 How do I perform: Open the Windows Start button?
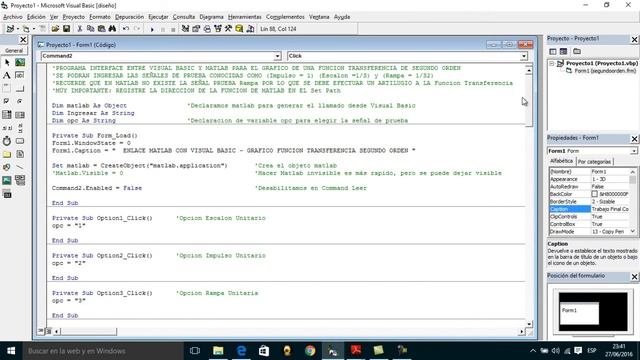[x=11, y=351]
